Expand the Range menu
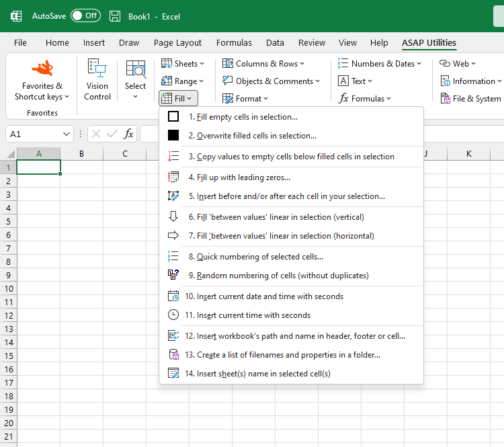 coord(182,81)
